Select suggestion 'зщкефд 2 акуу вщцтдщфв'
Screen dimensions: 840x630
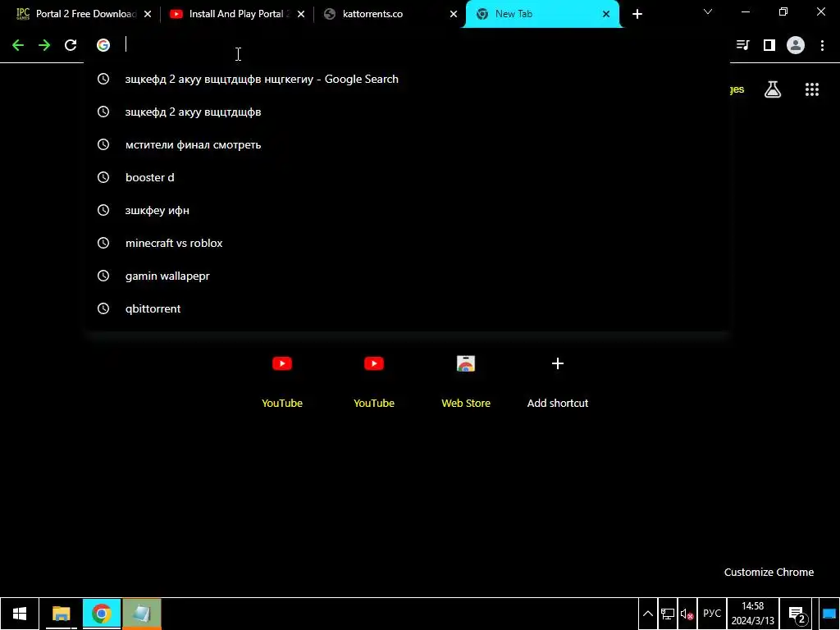pyautogui.click(x=407, y=112)
